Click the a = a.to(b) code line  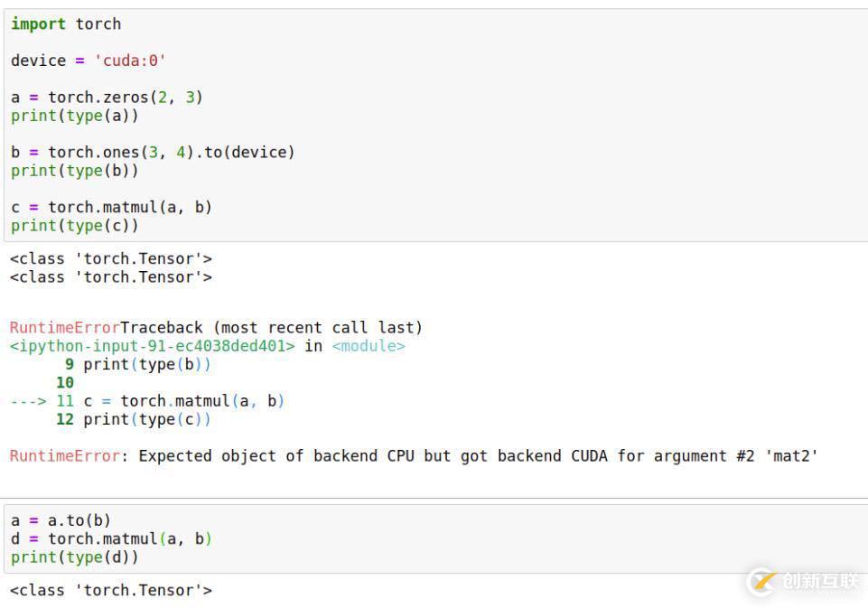click(61, 520)
